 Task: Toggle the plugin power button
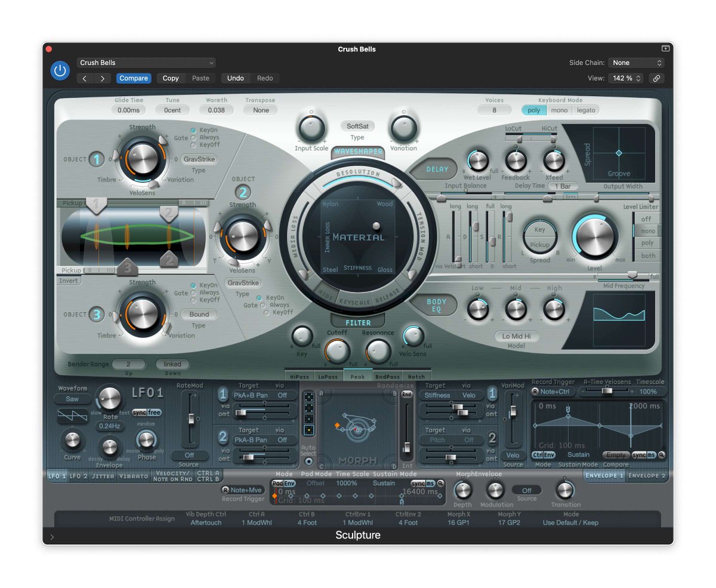tap(59, 70)
